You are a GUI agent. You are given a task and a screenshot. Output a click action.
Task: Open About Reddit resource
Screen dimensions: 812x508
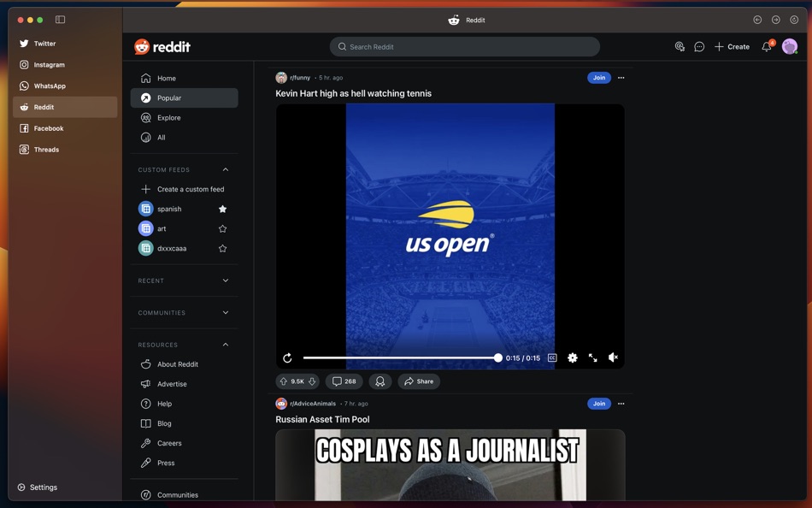[x=185, y=364]
